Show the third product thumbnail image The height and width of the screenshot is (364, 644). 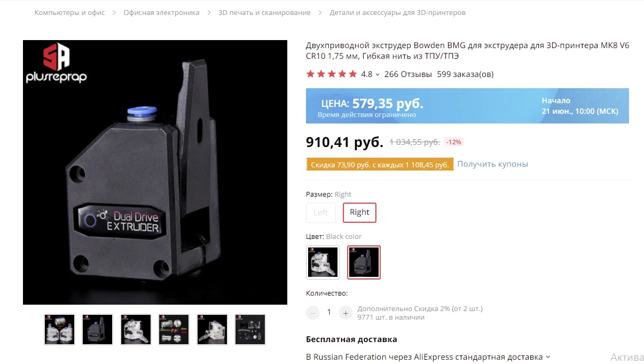tap(136, 329)
